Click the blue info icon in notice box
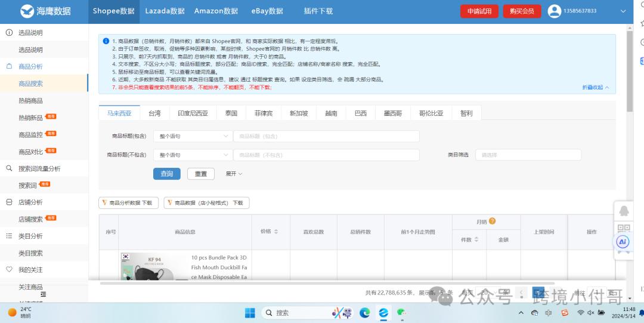The height and width of the screenshot is (323, 644). [x=106, y=41]
